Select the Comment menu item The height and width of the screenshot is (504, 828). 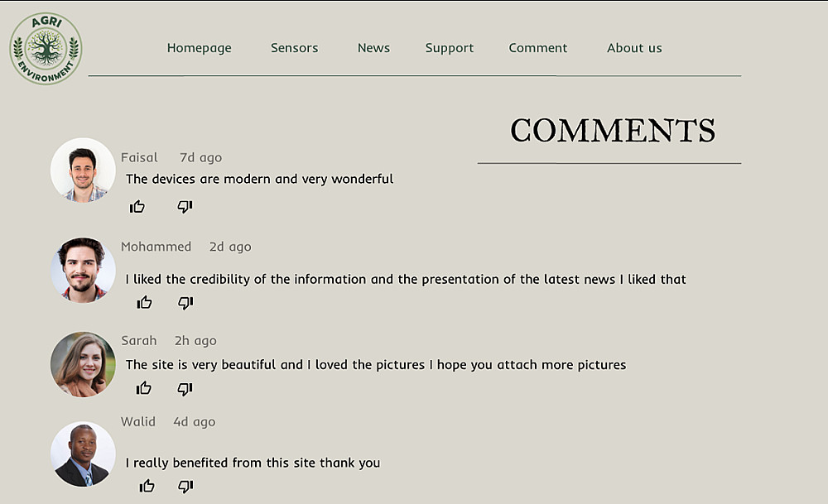point(538,48)
